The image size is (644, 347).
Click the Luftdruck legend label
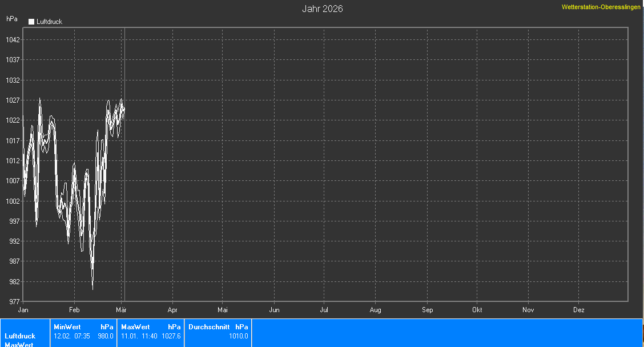(x=49, y=22)
